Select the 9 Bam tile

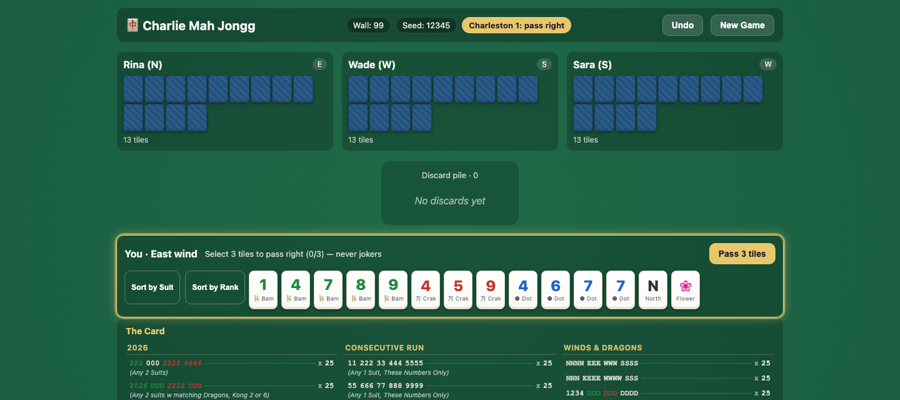pyautogui.click(x=393, y=290)
